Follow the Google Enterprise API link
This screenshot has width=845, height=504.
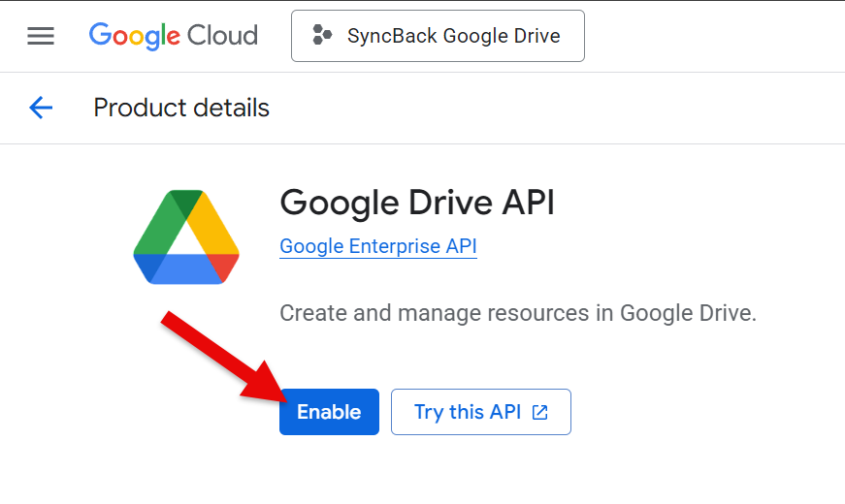[378, 246]
